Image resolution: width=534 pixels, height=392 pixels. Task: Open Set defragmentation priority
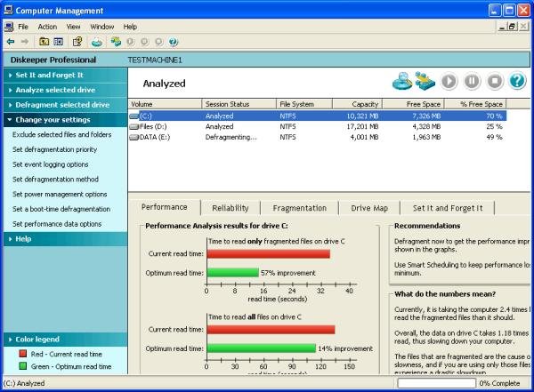[x=55, y=149]
